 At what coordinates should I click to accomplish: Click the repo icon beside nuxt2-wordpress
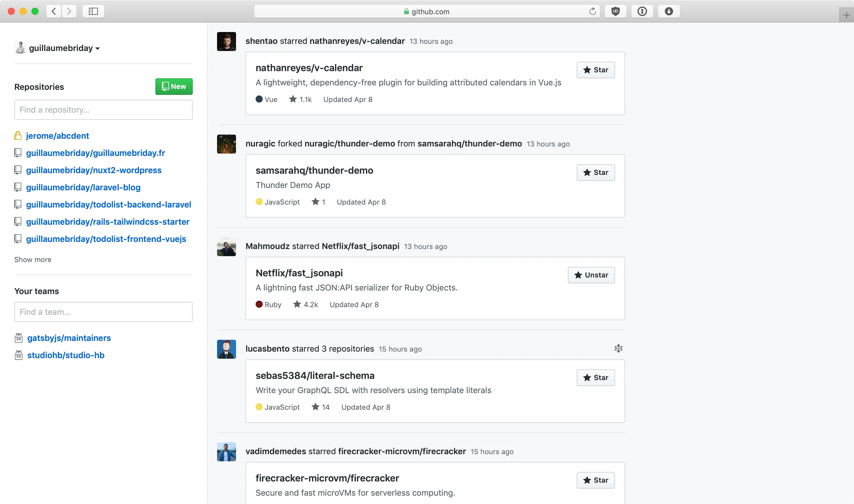pyautogui.click(x=18, y=170)
